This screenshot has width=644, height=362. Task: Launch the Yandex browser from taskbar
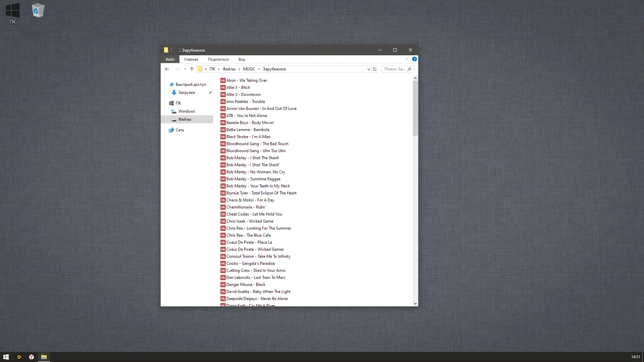click(x=31, y=357)
